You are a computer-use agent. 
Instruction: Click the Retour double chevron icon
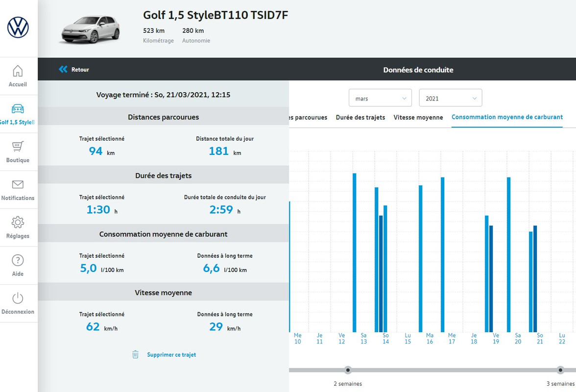63,69
